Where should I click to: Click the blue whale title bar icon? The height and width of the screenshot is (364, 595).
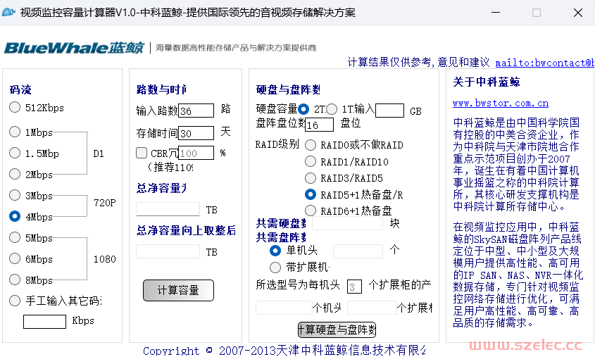(8, 12)
